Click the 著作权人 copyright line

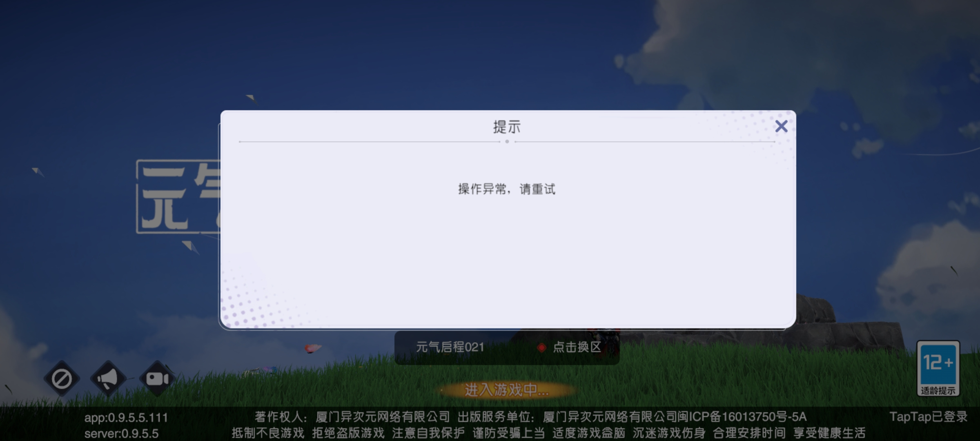coord(530,416)
